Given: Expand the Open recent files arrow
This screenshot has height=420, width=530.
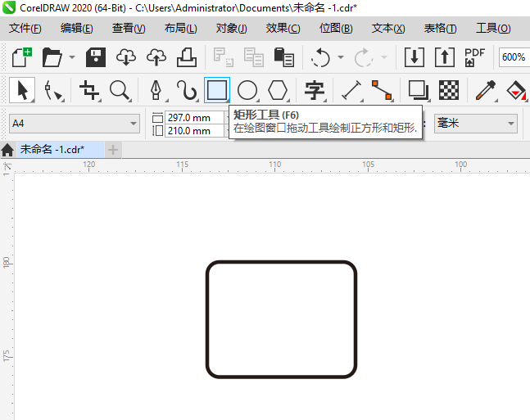Looking at the screenshot, I should (72, 57).
